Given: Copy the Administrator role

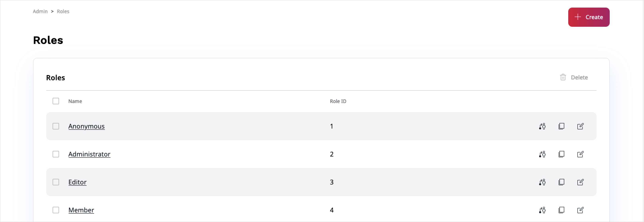Looking at the screenshot, I should click(x=561, y=154).
